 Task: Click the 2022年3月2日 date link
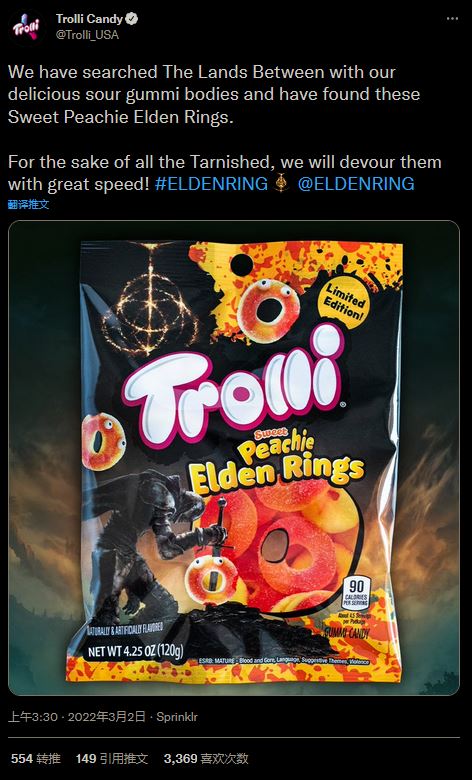point(106,717)
